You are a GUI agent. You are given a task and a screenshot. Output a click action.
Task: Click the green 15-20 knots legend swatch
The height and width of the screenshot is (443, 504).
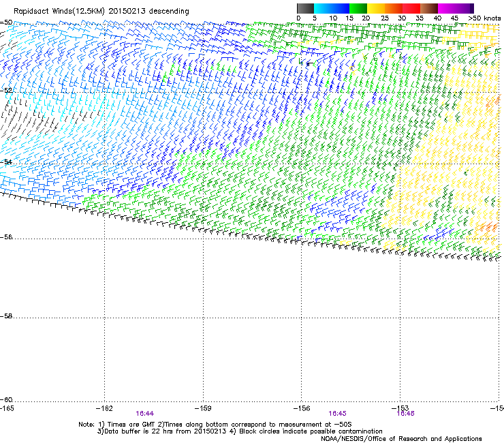358,8
